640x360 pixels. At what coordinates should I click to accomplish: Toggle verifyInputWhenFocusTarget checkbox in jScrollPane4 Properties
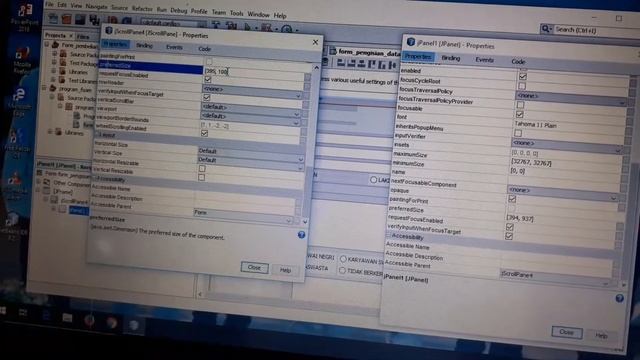click(207, 97)
